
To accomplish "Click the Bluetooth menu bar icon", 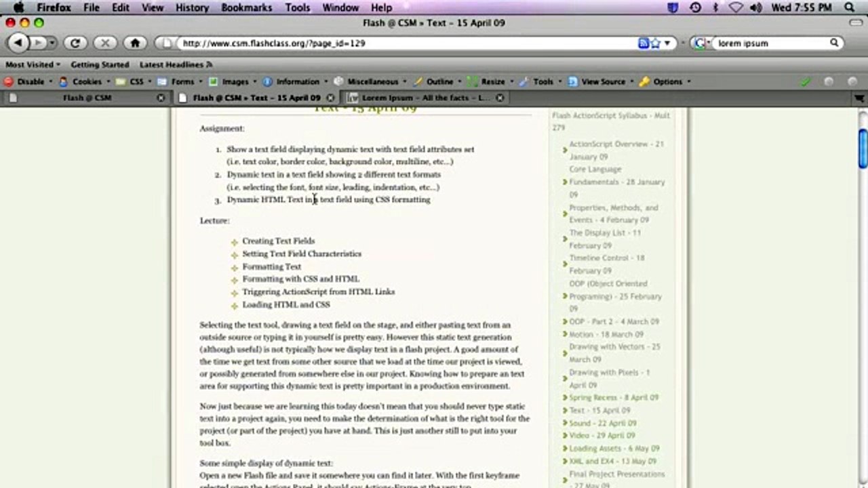I will [x=715, y=7].
